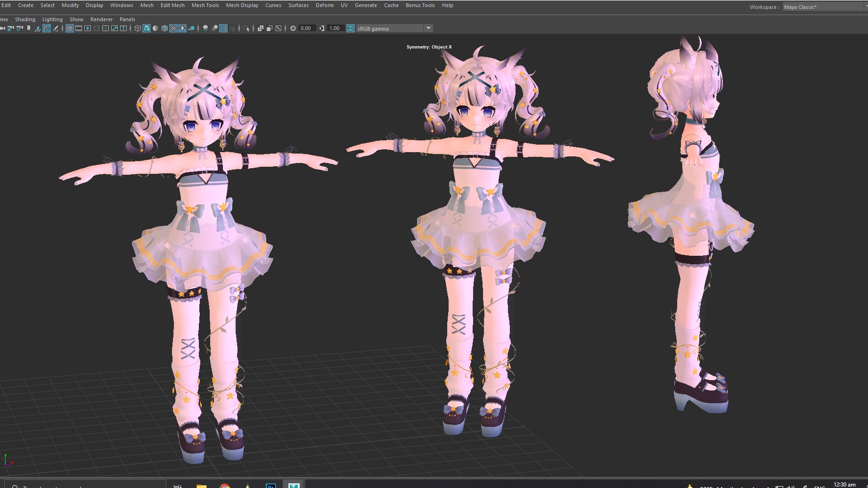Toggle the viewport grid icon
The width and height of the screenshot is (868, 488).
coord(70,28)
